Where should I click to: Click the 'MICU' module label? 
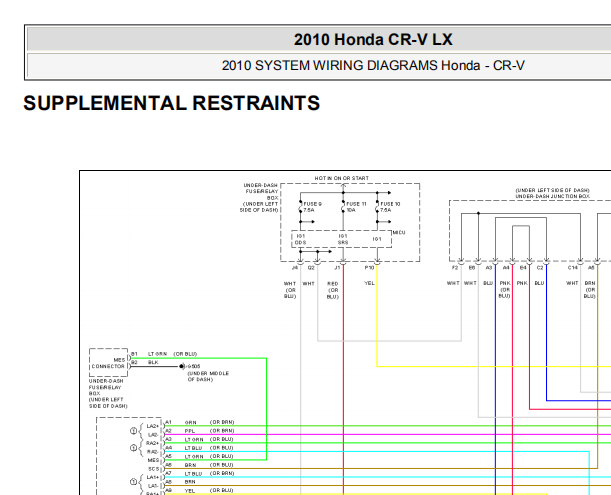click(399, 233)
